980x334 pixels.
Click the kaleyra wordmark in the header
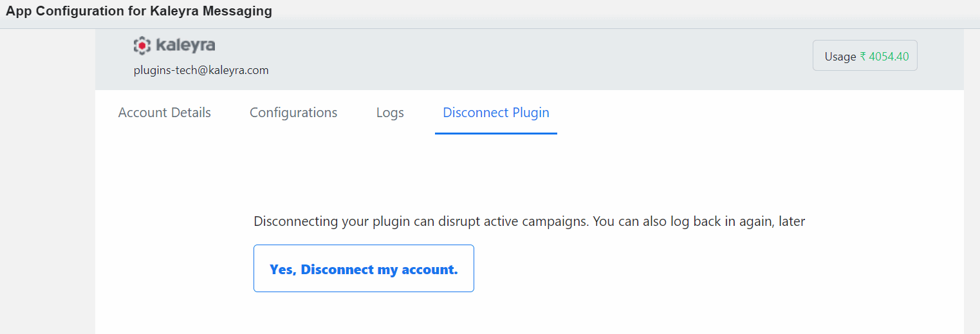185,45
